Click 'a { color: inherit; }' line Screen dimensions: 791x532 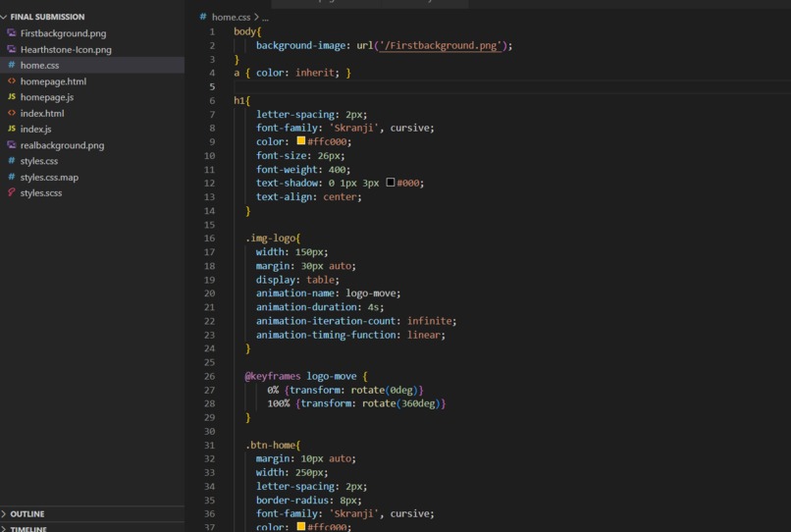coord(292,73)
